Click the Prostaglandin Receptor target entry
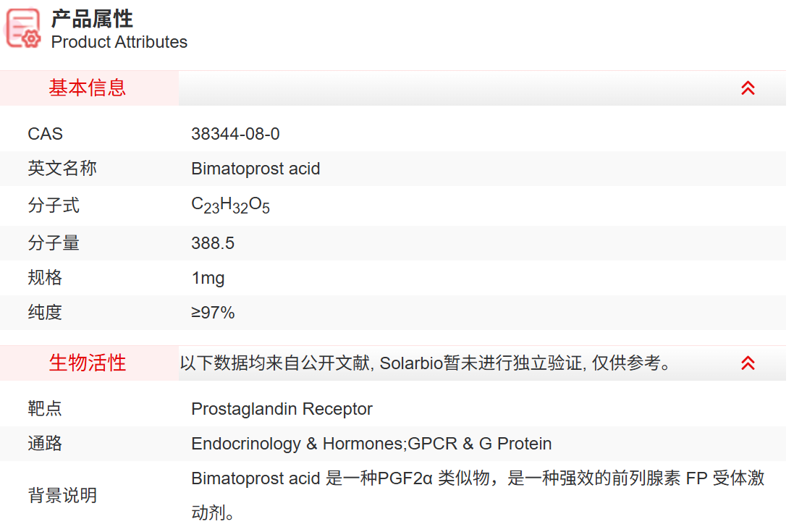The image size is (794, 532). (281, 408)
